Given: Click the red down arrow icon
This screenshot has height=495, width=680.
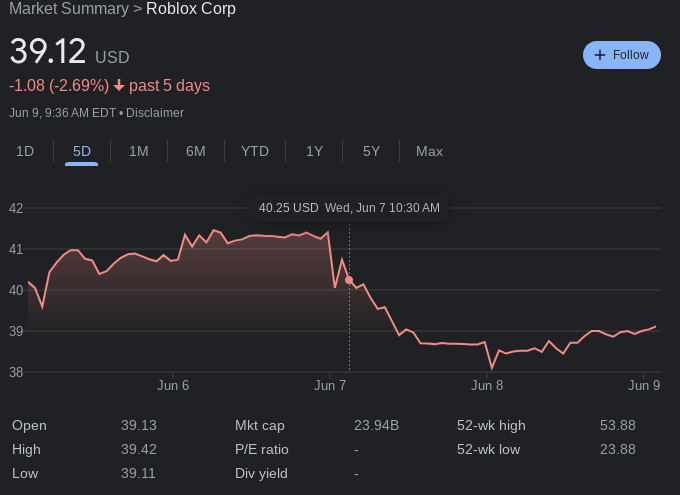Looking at the screenshot, I should pyautogui.click(x=119, y=85).
